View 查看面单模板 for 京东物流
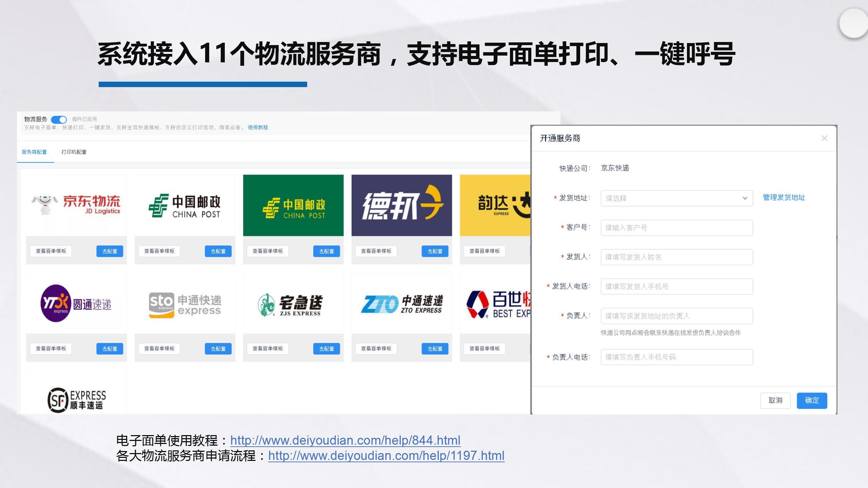Screen dimensions: 868x488 coord(51,251)
